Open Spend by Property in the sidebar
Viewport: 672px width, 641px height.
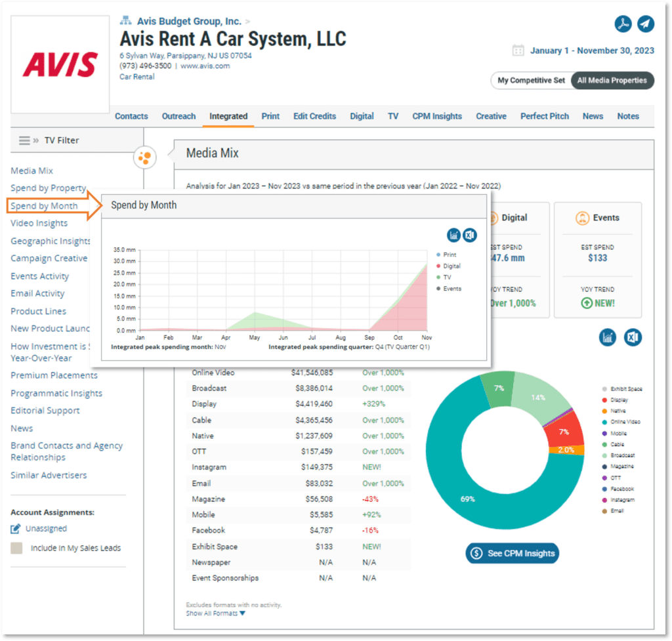(49, 188)
